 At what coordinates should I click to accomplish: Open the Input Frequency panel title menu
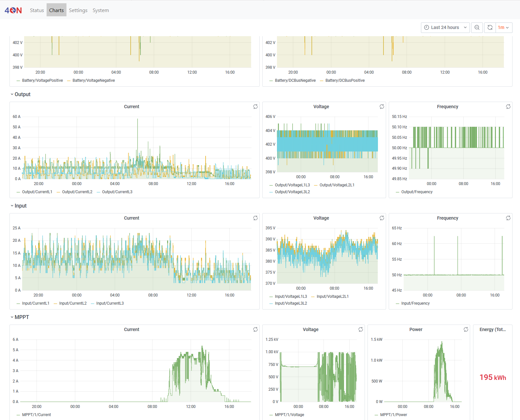tap(448, 218)
